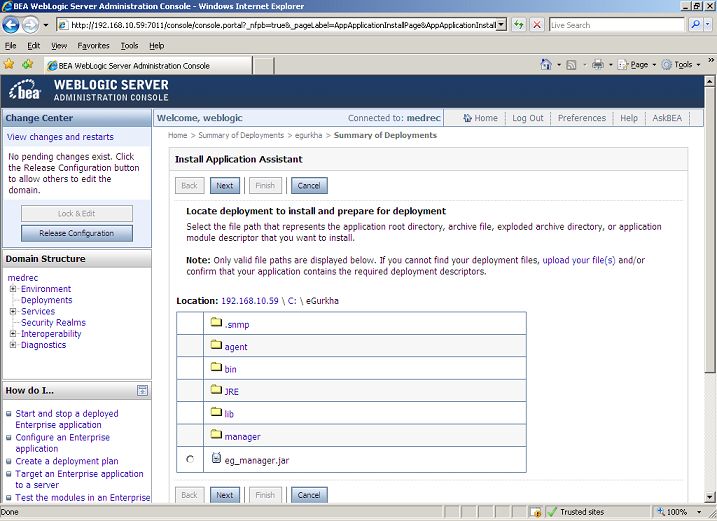The height and width of the screenshot is (521, 717).
Task: Click the C: drive location link
Action: (x=292, y=301)
